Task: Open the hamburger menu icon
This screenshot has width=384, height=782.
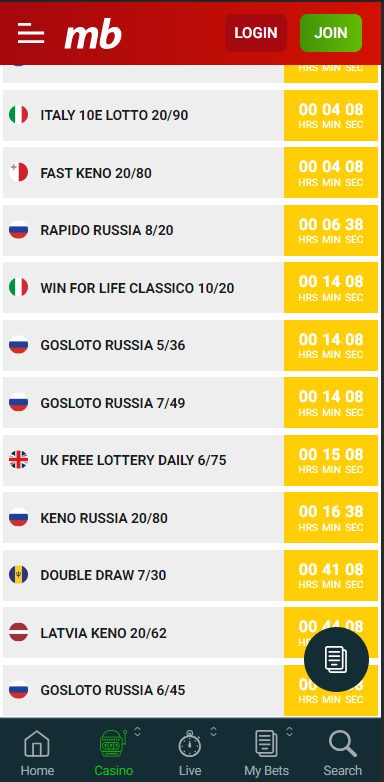Action: coord(31,33)
